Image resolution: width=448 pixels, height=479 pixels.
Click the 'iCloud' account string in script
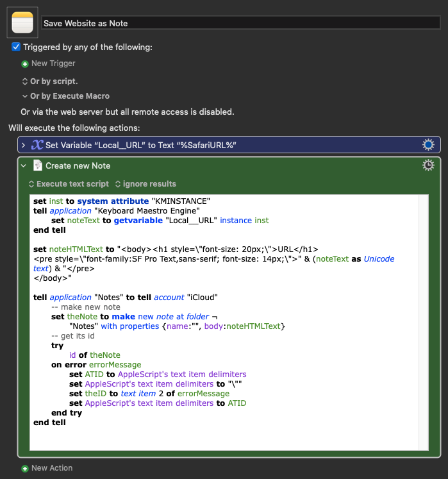click(202, 298)
